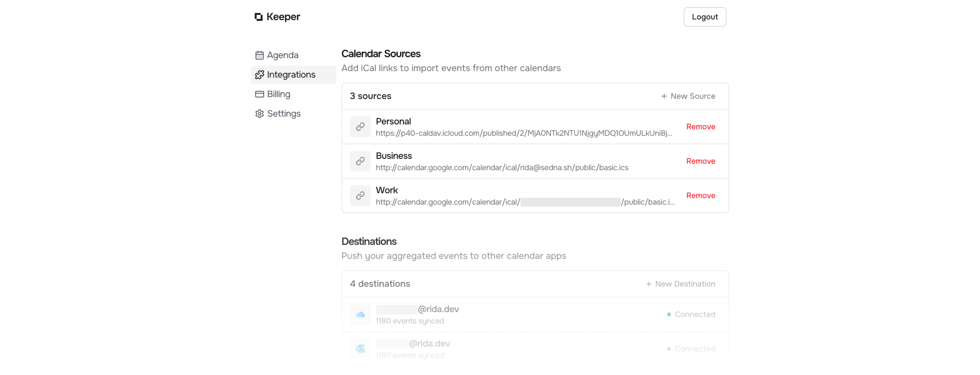The height and width of the screenshot is (375, 980).
Task: Remove the Business calendar source
Action: (x=700, y=161)
